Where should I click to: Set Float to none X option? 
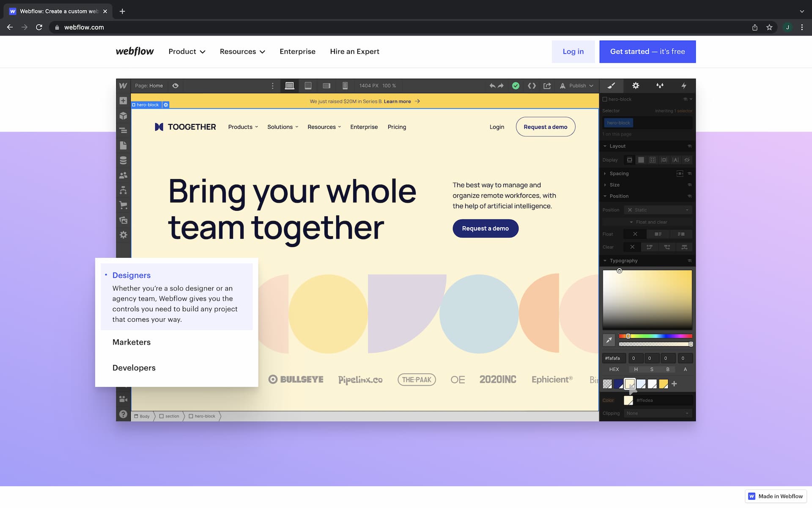(x=635, y=234)
